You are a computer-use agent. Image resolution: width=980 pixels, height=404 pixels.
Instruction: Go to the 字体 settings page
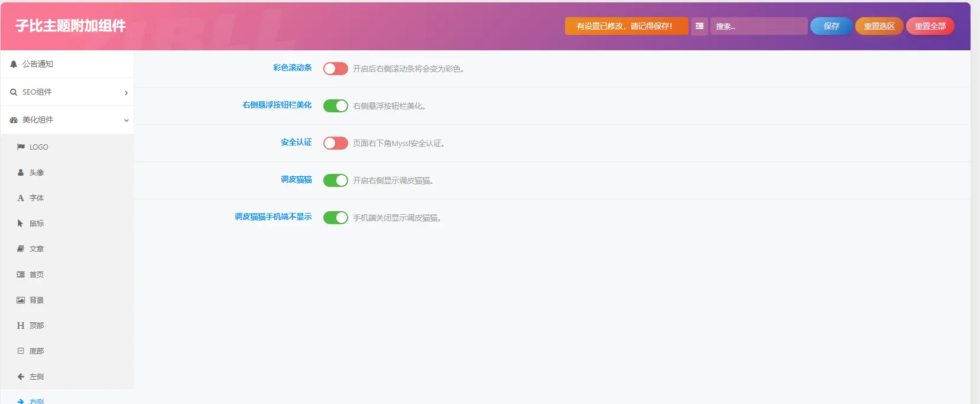point(67,198)
